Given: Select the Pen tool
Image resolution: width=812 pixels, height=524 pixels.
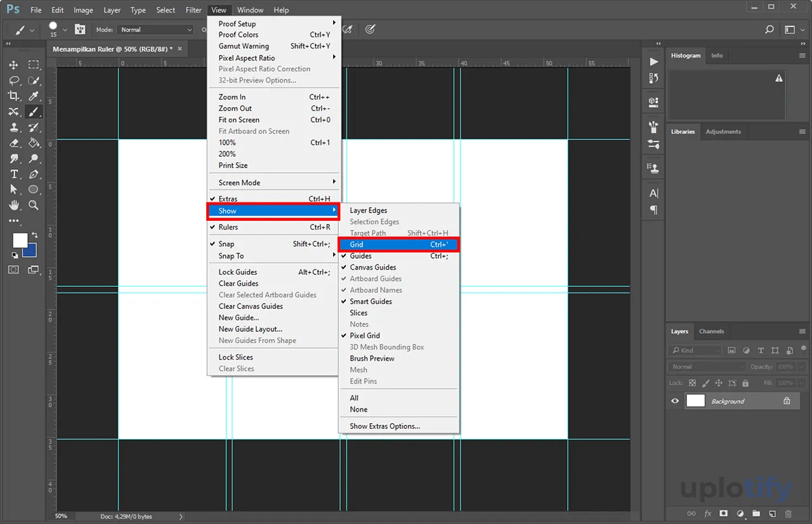Looking at the screenshot, I should [34, 174].
